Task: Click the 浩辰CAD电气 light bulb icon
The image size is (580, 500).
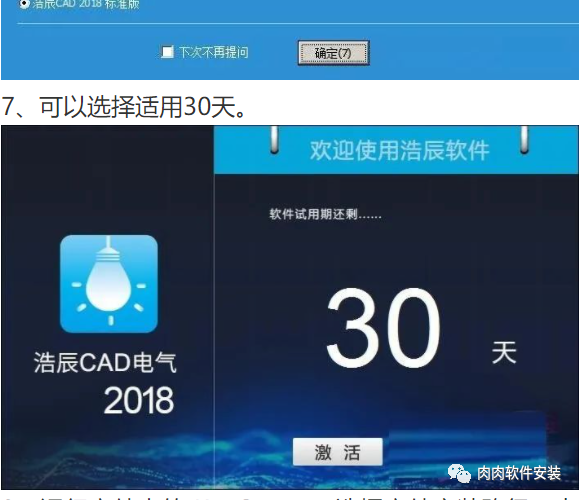Action: pos(109,284)
